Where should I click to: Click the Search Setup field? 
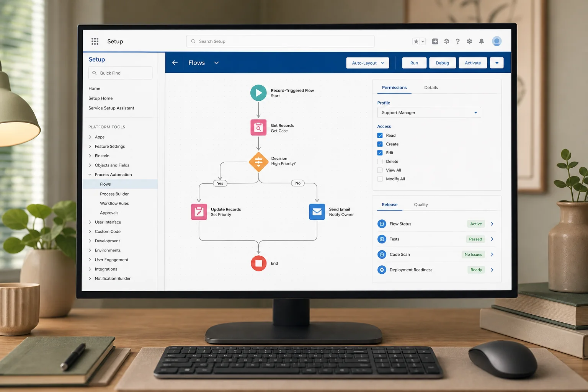[280, 41]
